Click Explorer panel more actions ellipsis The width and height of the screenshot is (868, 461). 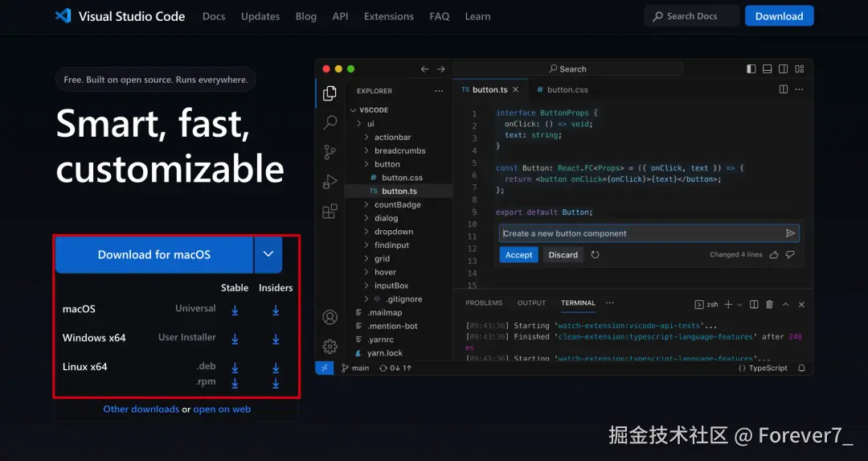point(439,91)
